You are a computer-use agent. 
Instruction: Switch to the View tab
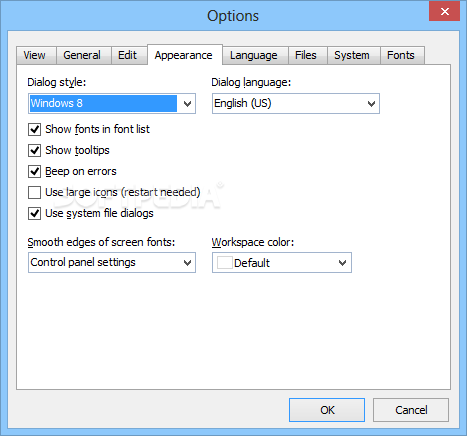pyautogui.click(x=36, y=55)
